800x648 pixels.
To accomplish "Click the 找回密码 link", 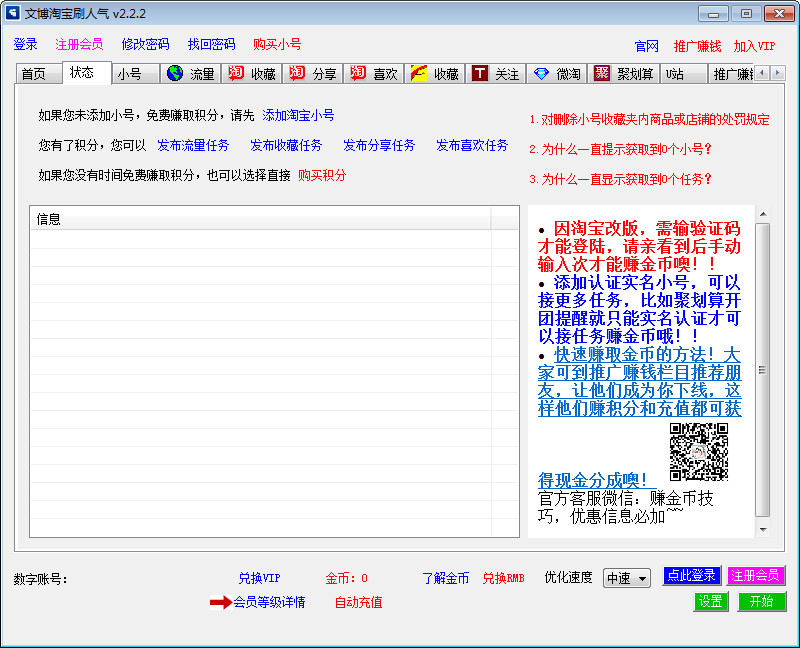I will [211, 44].
